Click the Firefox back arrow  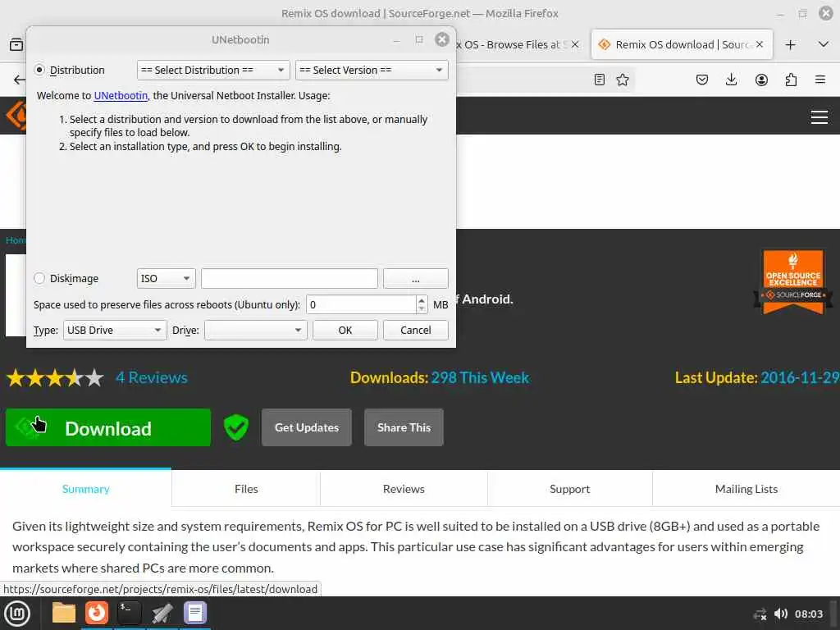click(x=20, y=80)
